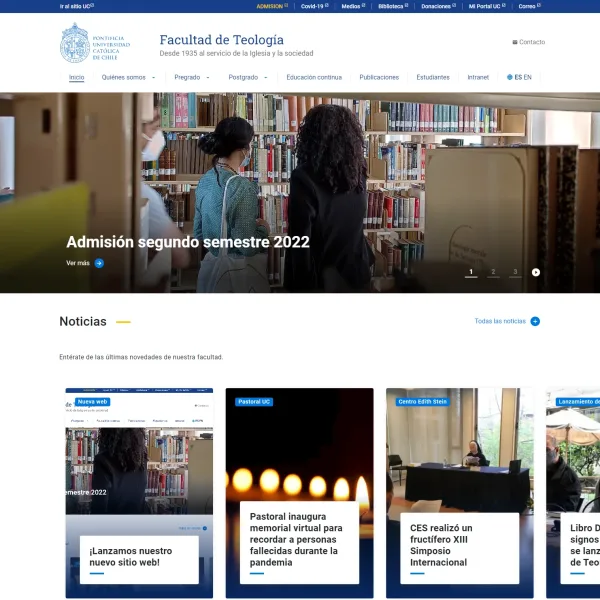This screenshot has width=600, height=600.
Task: Open the Correo link in top bar
Action: click(x=530, y=6)
